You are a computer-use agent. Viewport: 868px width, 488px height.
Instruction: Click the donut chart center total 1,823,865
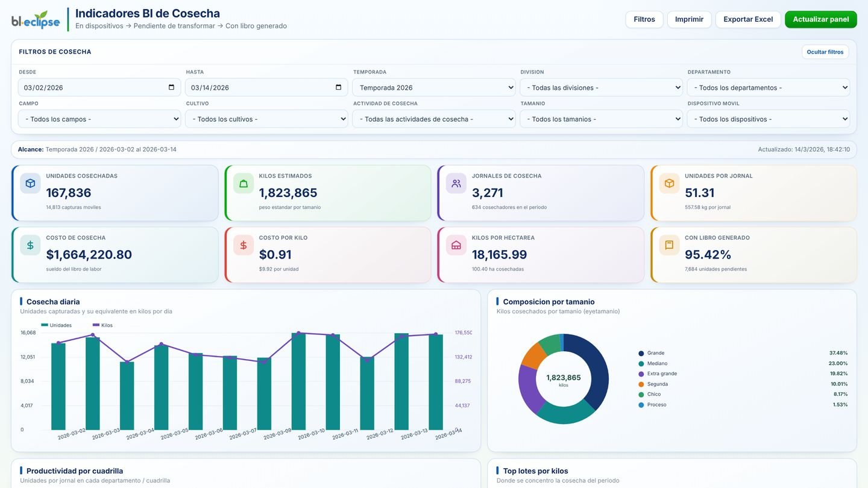[x=564, y=378]
